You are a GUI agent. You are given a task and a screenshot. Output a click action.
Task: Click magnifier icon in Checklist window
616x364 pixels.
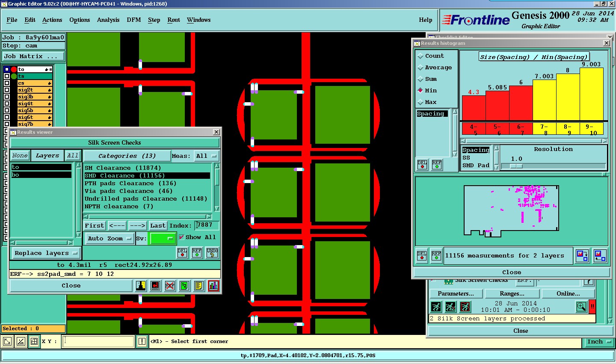[x=581, y=307]
